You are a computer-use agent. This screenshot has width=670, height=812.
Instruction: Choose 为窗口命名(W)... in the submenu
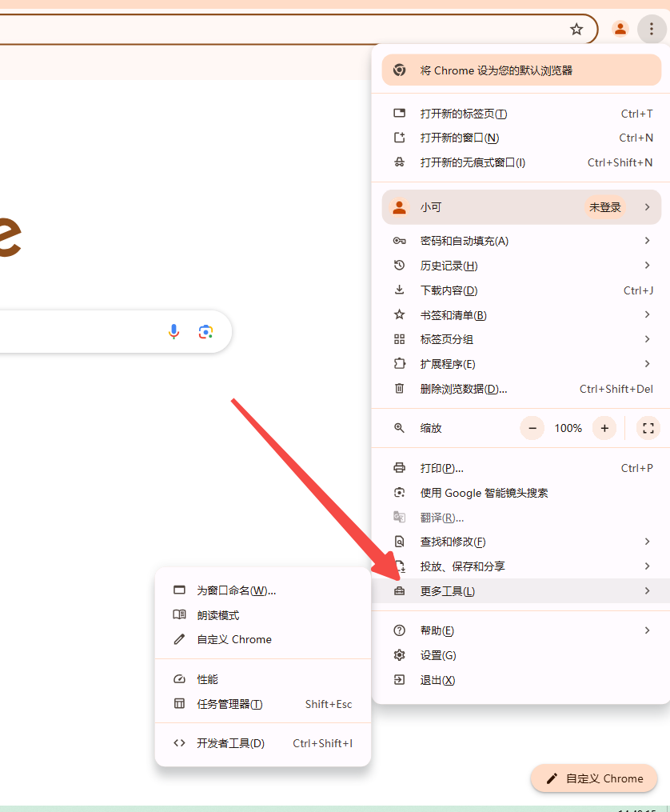coord(263,590)
